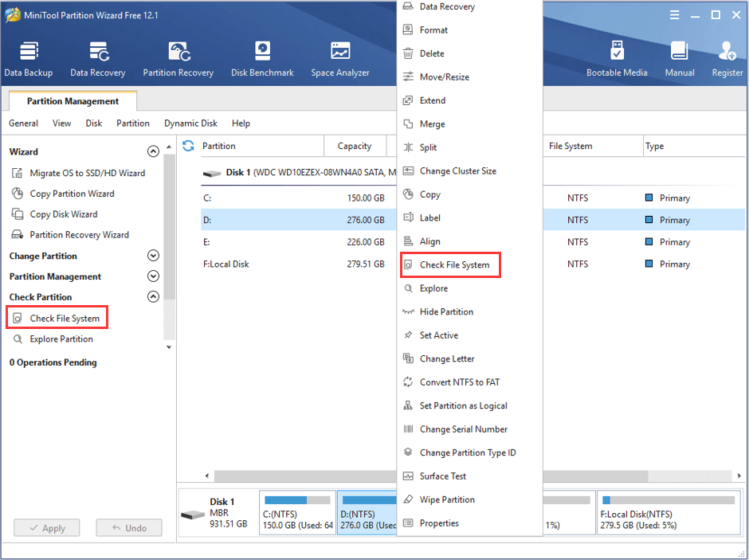Open the Dynamic Disk menu

(190, 123)
